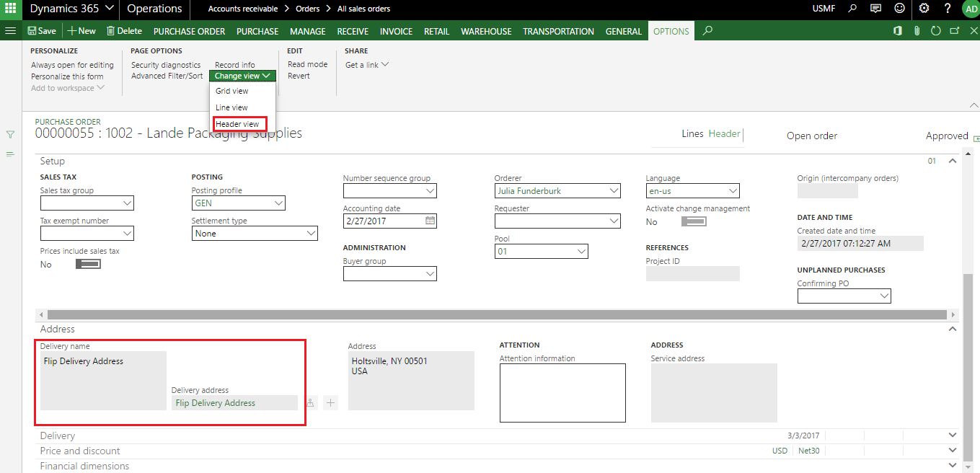This screenshot has height=473, width=980.
Task: Refresh the page with the circular arrow icon
Action: [935, 31]
